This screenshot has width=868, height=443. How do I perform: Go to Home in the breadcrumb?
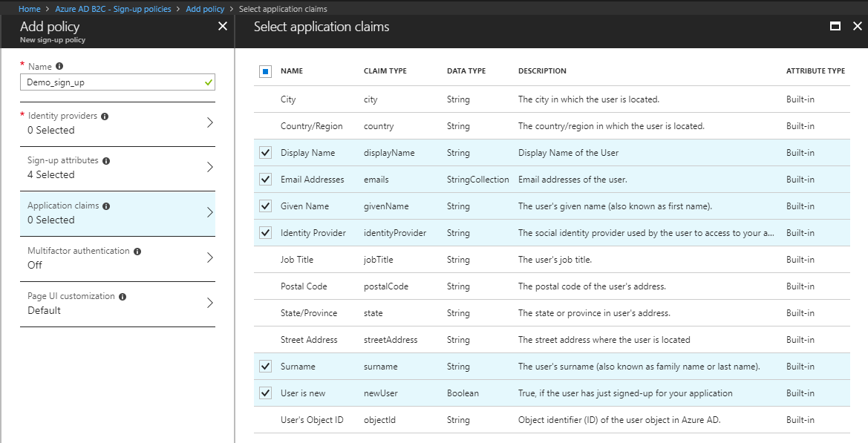tap(30, 9)
